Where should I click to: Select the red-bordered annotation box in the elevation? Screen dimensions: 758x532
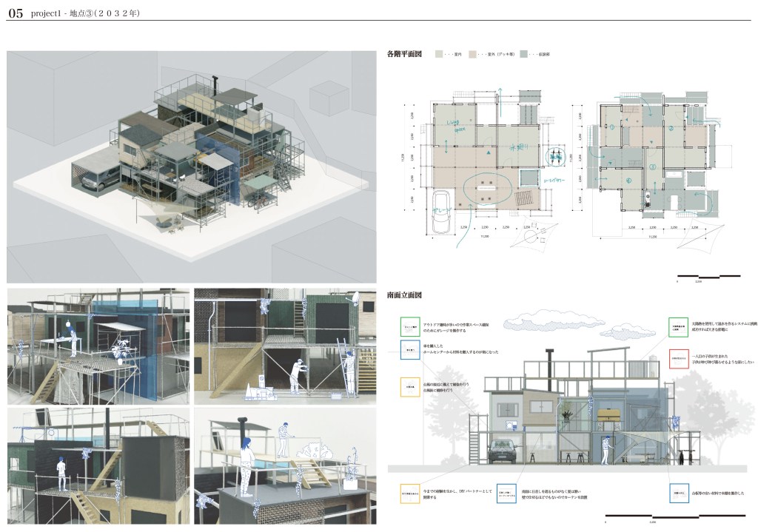[680, 362]
